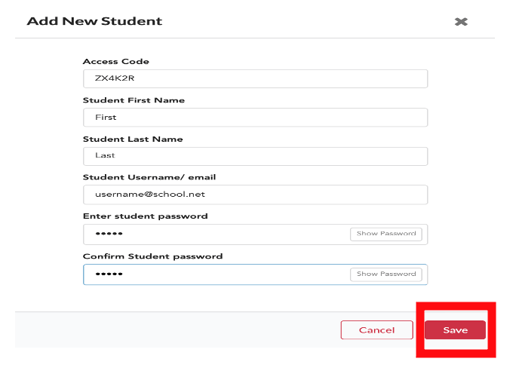
Task: Click the Student Username/ email label
Action: click(149, 177)
